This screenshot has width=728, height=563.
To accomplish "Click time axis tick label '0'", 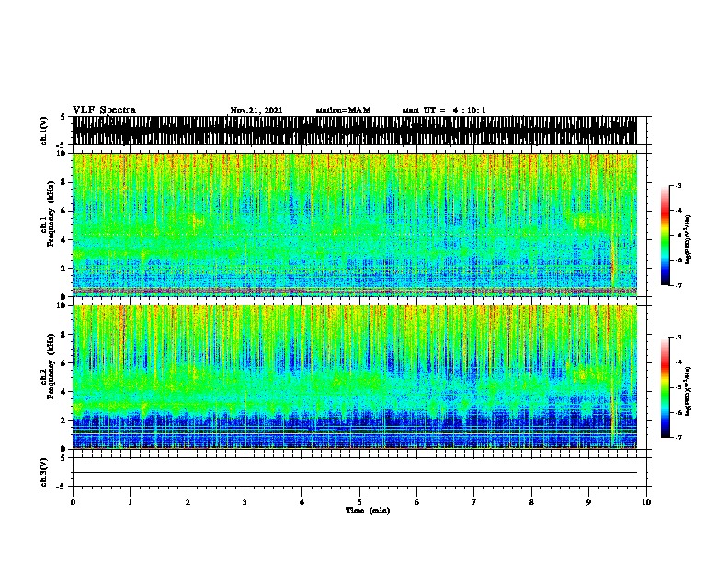I will (73, 501).
